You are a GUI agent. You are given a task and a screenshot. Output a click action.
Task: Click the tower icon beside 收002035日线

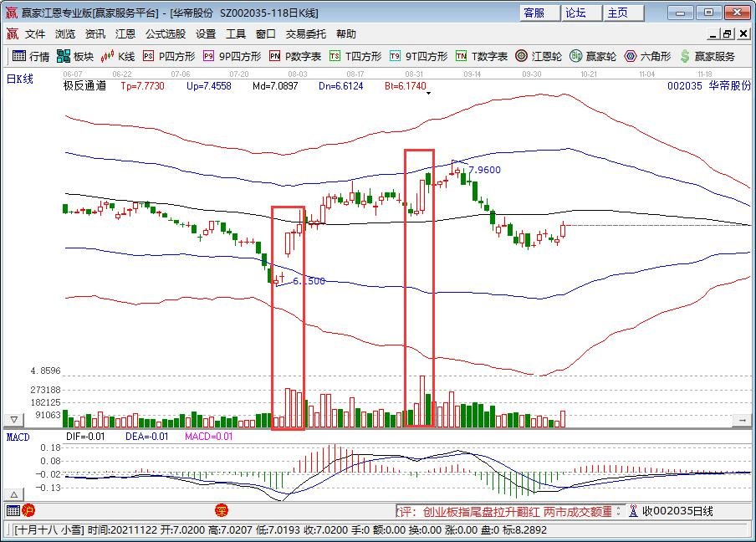pyautogui.click(x=634, y=511)
